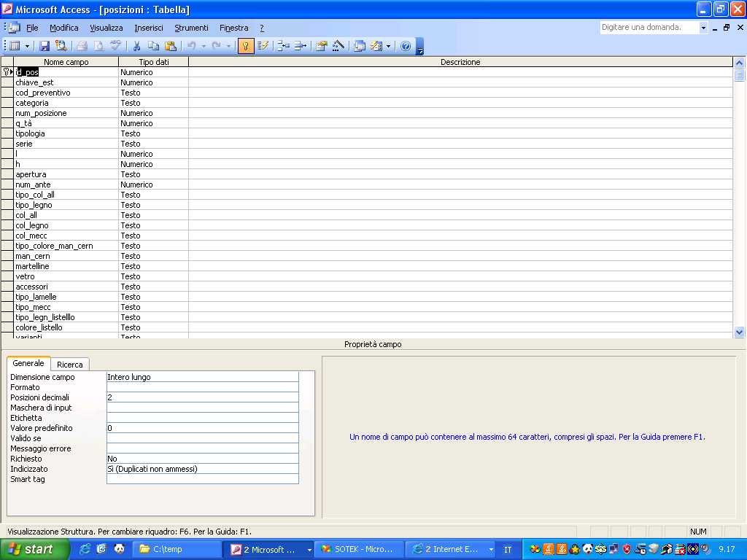Show the Database Window icon
Image resolution: width=747 pixels, height=560 pixels.
[x=360, y=46]
